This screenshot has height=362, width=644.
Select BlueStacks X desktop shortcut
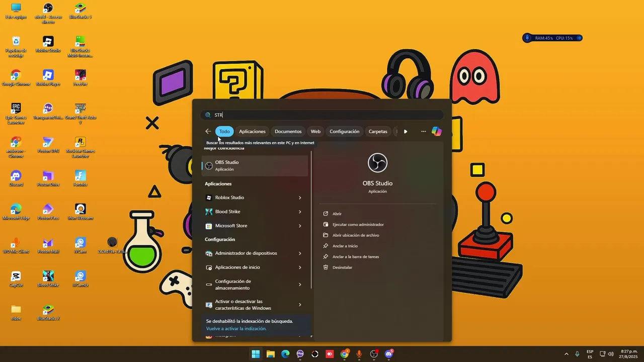pos(48,313)
